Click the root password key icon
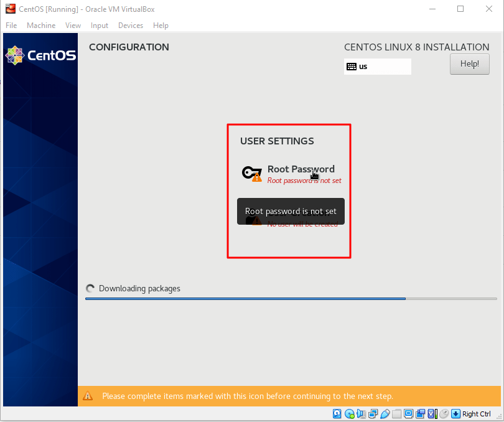This screenshot has width=504, height=422. pos(251,174)
